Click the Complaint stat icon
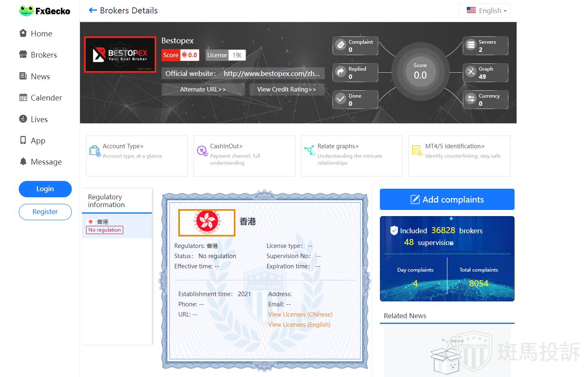The height and width of the screenshot is (377, 588). point(341,45)
